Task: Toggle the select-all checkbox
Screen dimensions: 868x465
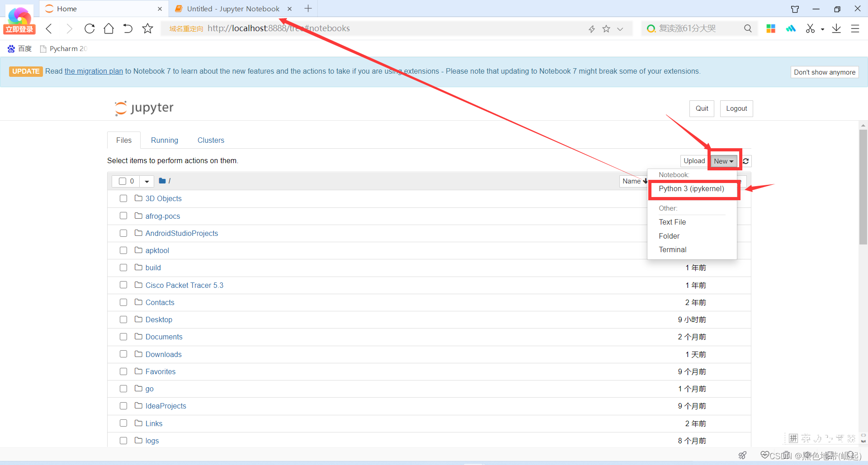Action: tap(123, 181)
